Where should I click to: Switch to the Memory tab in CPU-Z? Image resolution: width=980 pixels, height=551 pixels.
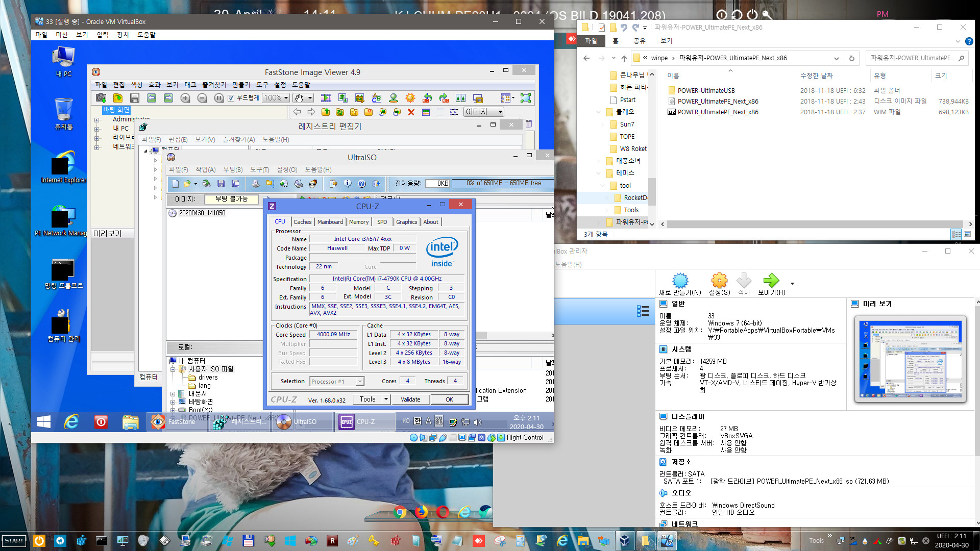359,222
